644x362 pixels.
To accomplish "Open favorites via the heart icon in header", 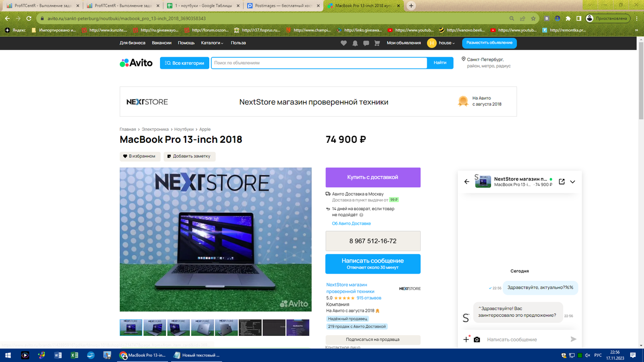I will 343,43.
